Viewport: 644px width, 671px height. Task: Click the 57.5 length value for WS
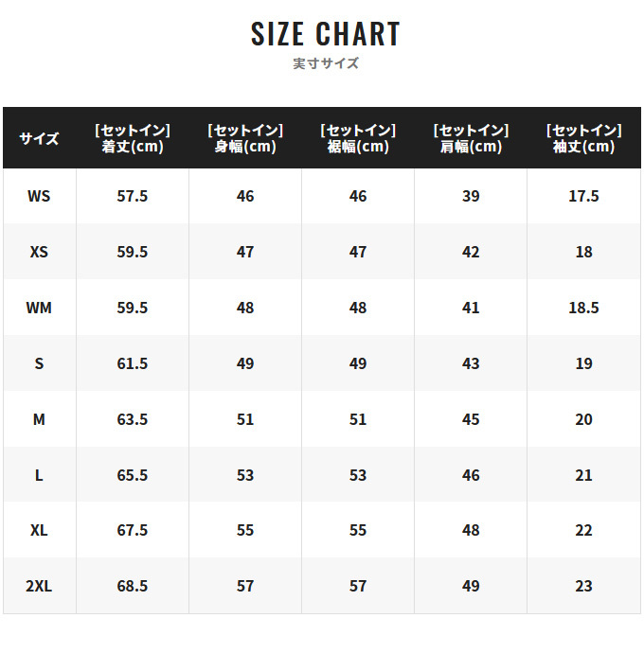click(x=133, y=196)
